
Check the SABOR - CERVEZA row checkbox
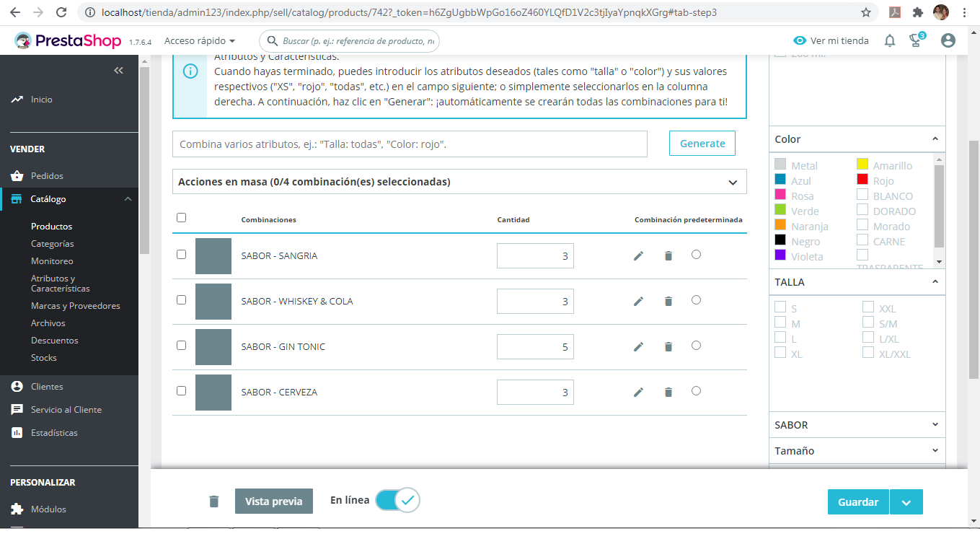(181, 390)
